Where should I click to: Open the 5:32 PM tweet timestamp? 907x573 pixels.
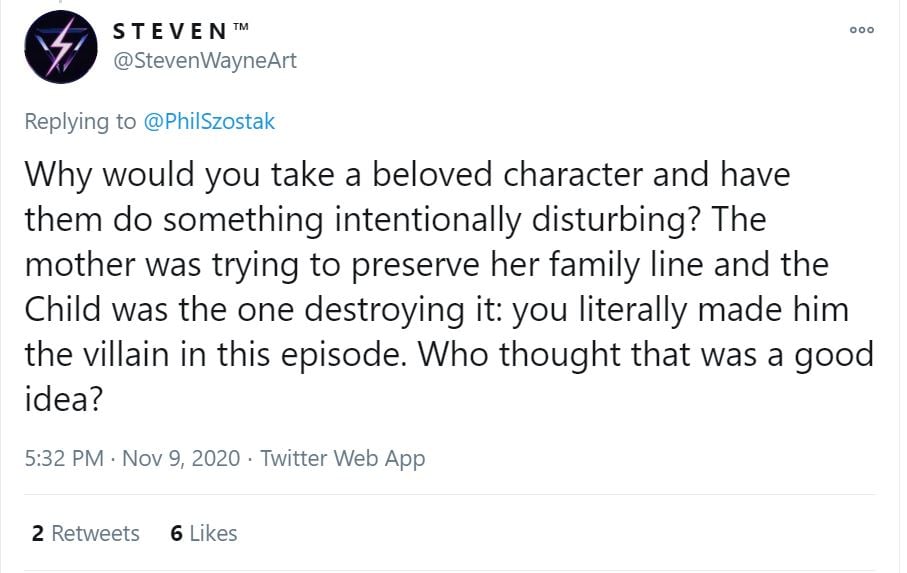click(x=64, y=458)
